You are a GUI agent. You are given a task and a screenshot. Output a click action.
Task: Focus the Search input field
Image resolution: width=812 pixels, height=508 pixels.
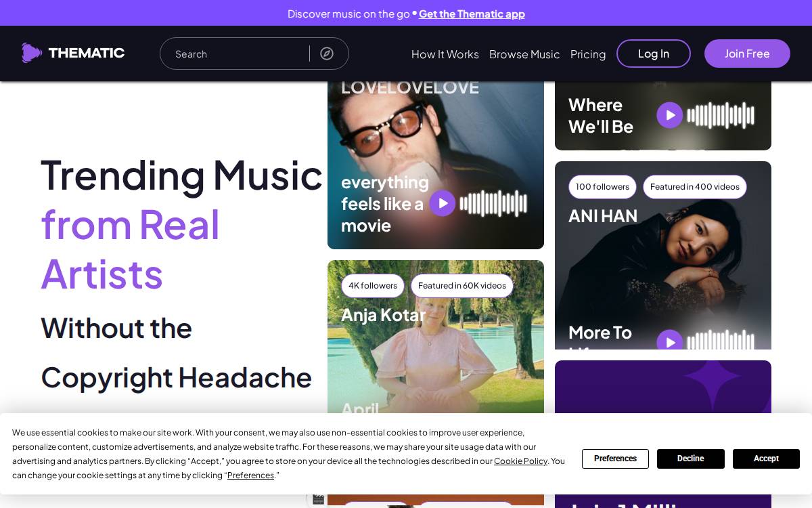(x=235, y=54)
